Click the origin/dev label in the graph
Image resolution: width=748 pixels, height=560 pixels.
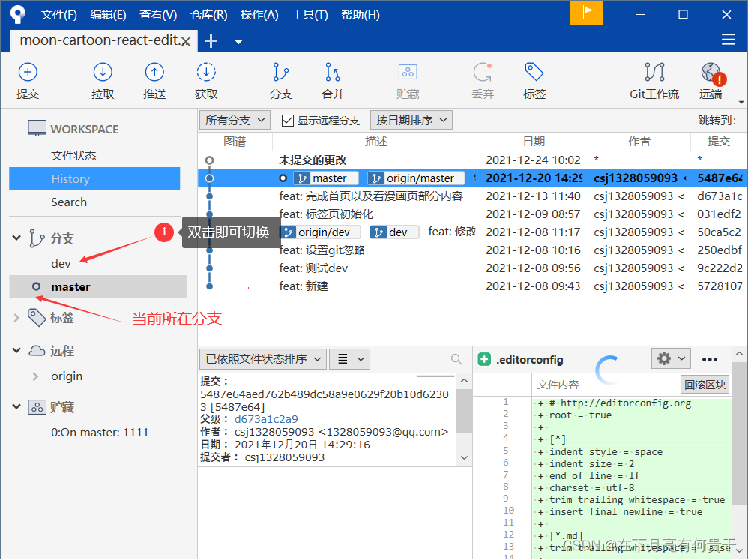coord(320,232)
